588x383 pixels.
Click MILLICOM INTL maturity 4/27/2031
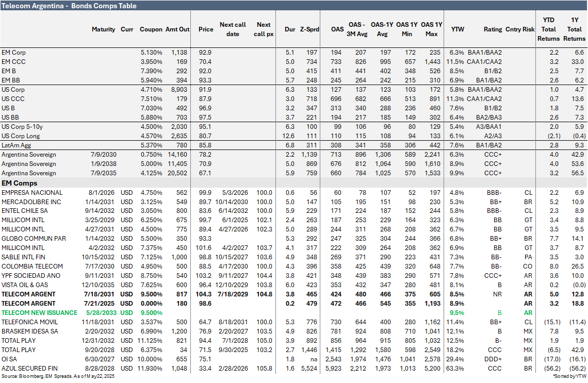pos(100,229)
